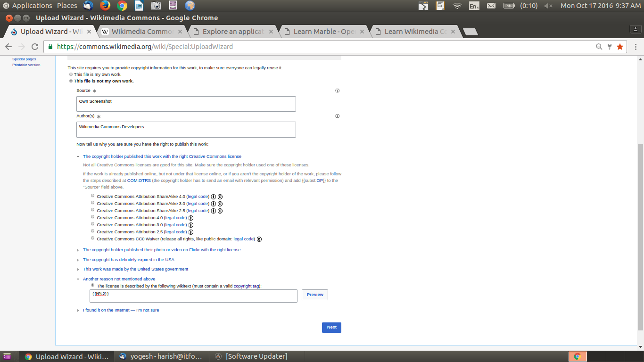Viewport: 644px width, 362px height.
Task: Open the clock date and time menu
Action: pyautogui.click(x=601, y=6)
